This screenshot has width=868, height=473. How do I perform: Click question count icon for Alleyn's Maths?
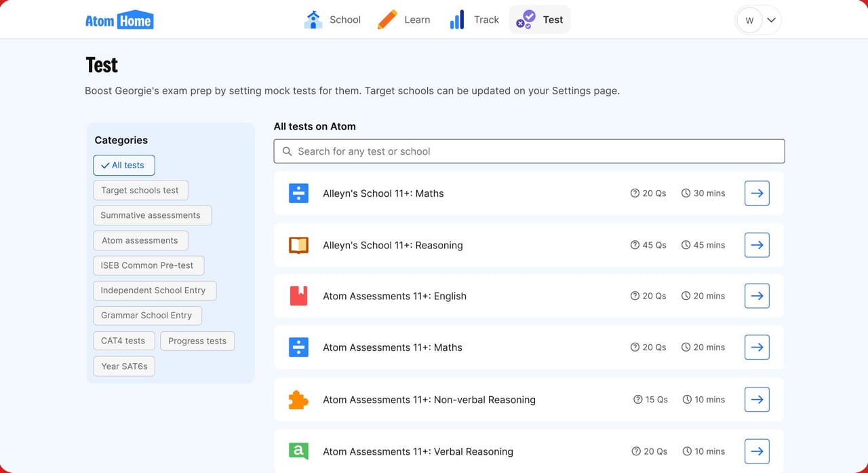click(635, 193)
